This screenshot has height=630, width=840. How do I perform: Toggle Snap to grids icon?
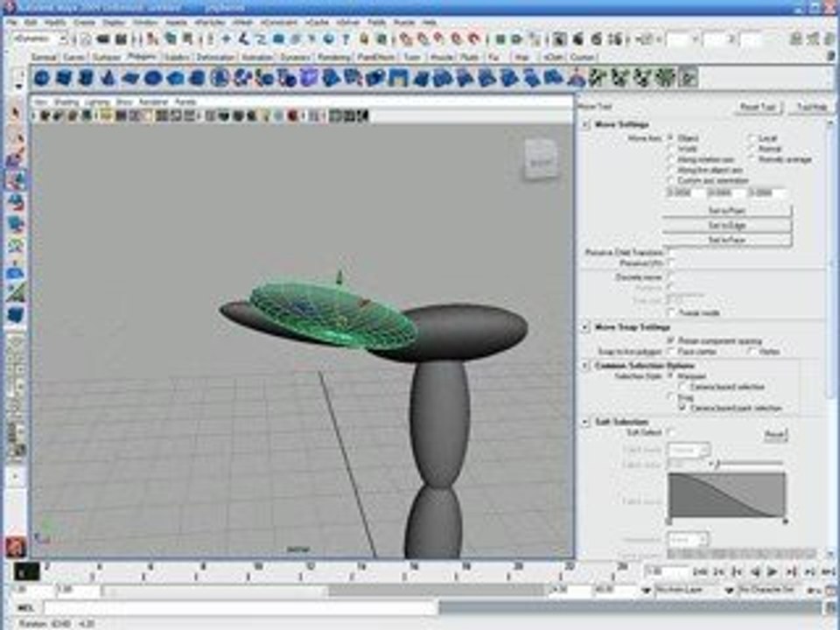[407, 38]
